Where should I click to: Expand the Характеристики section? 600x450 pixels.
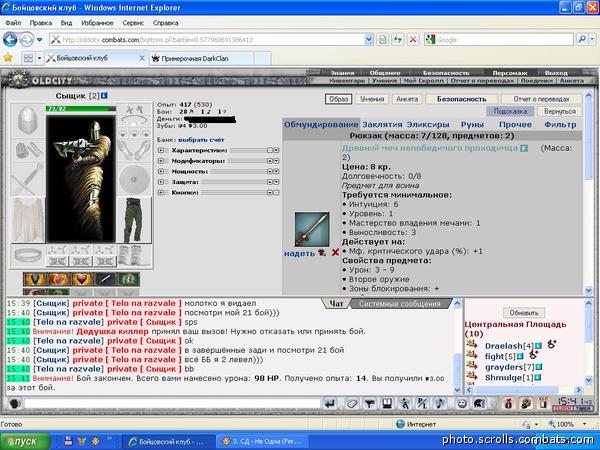(161, 150)
